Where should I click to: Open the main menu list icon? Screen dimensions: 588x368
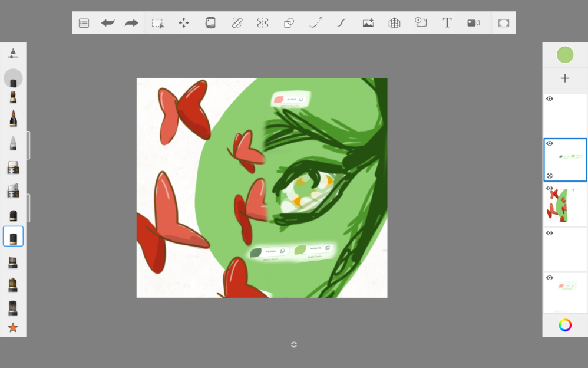tap(84, 23)
